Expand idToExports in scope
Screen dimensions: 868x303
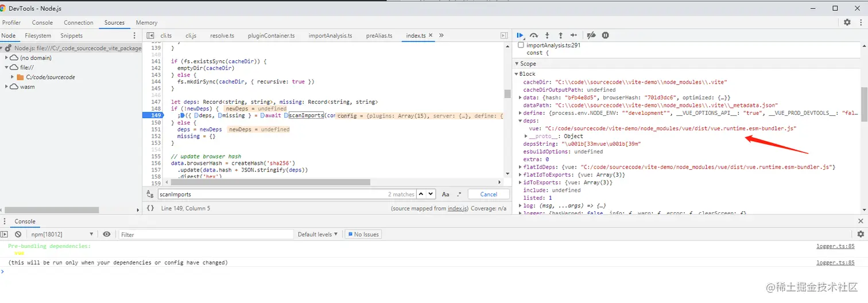[521, 182]
